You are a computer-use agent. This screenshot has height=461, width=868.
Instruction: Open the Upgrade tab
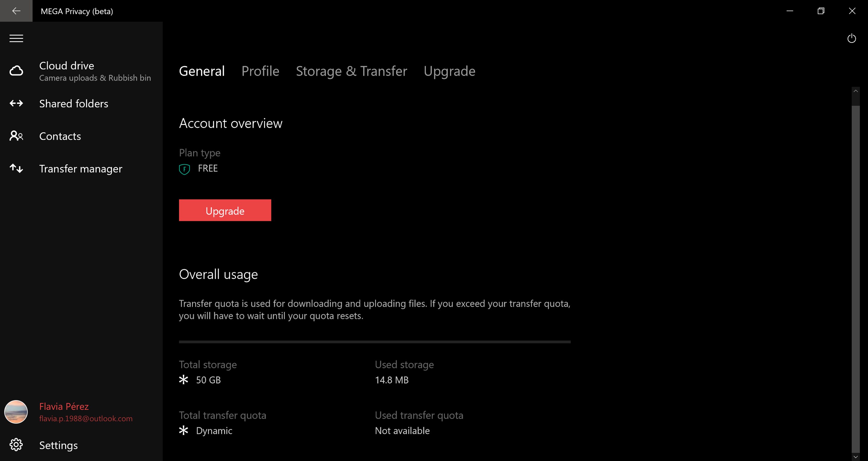pos(449,71)
